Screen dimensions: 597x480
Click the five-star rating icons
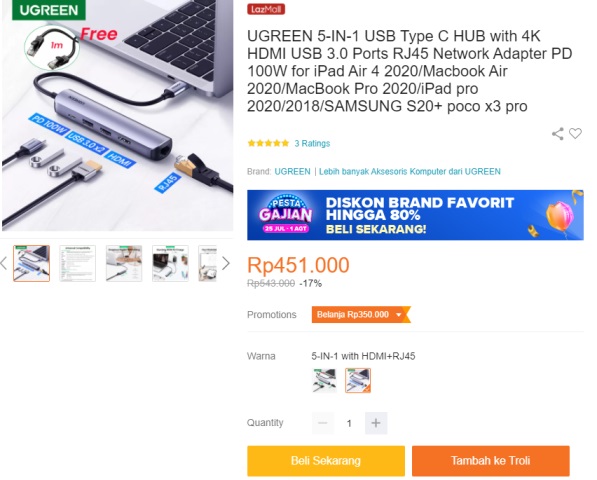point(268,144)
